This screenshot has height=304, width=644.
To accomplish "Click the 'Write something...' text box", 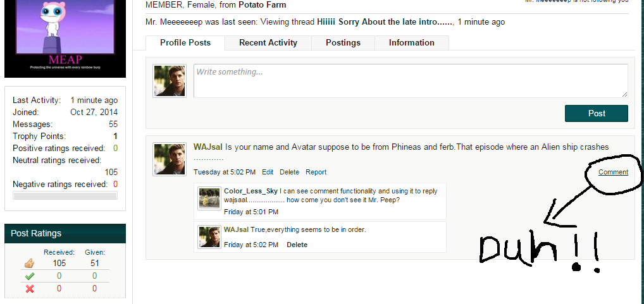I will 411,81.
